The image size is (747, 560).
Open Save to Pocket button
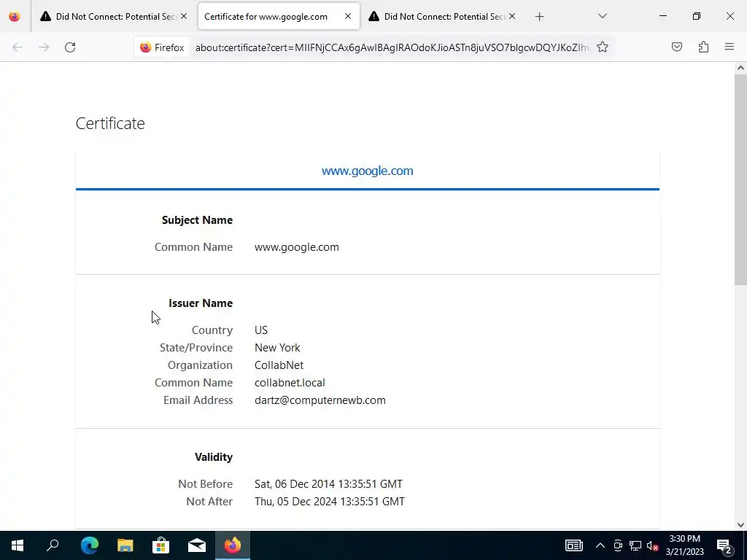click(x=676, y=47)
